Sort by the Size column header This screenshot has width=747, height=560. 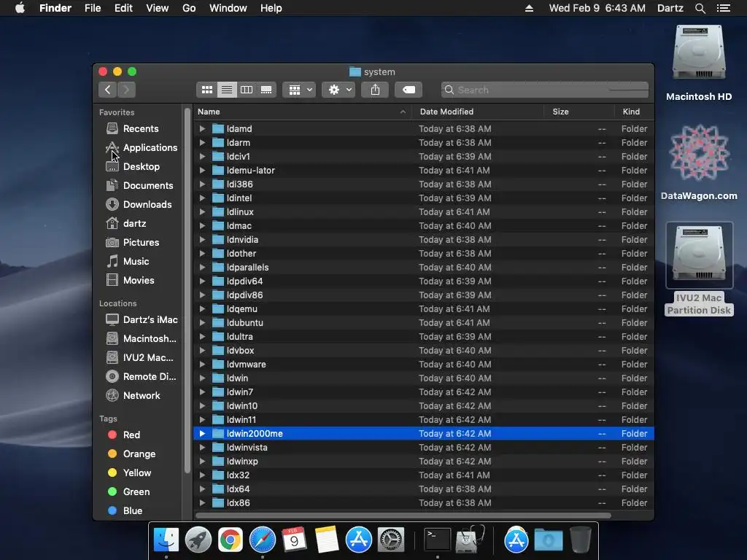pos(579,112)
